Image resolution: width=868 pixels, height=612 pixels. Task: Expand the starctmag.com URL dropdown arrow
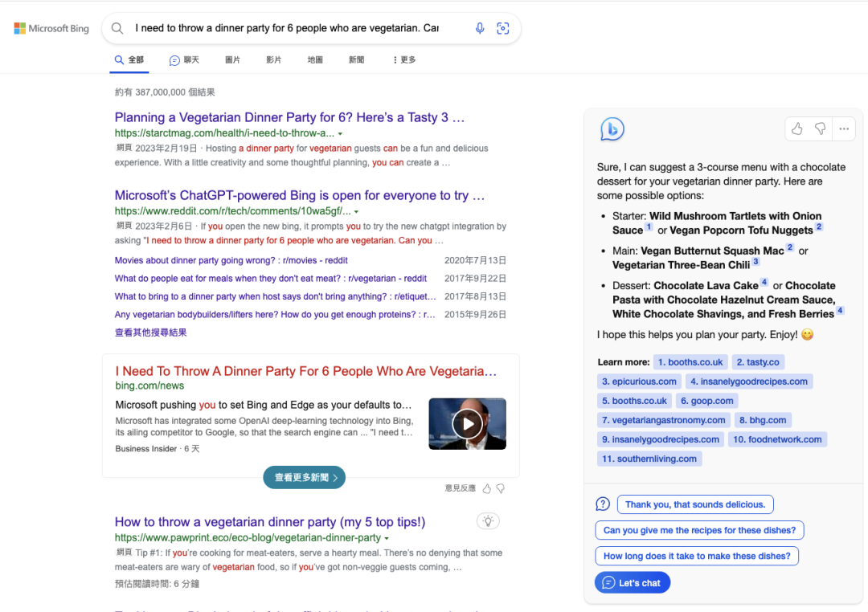[x=340, y=134]
